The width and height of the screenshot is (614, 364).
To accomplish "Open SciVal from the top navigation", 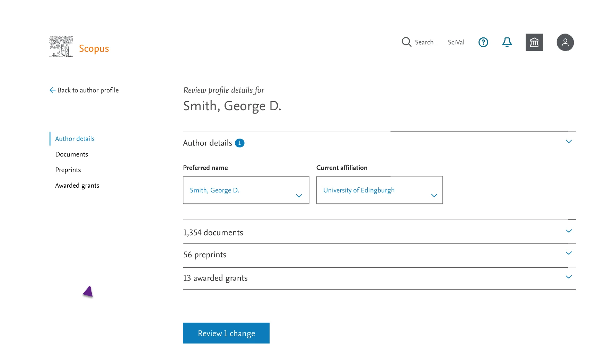I will coord(456,42).
